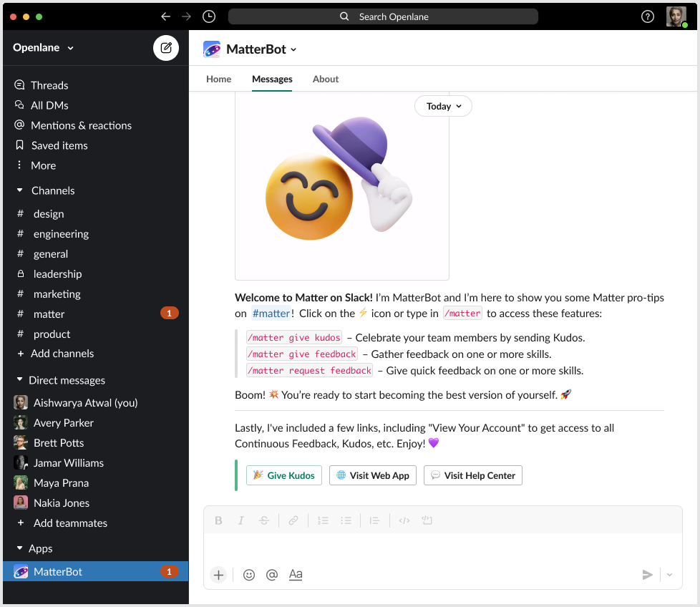Select MatterBot app in sidebar

95,571
